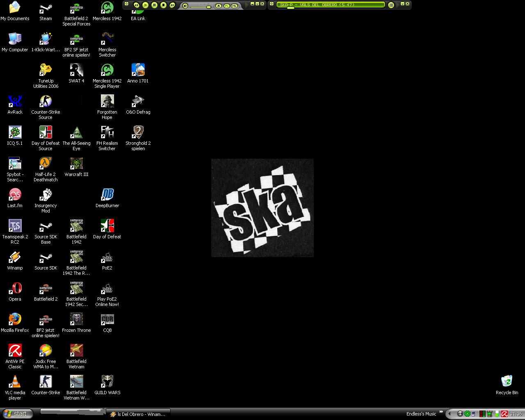Open the My Documents folder icon

(15, 11)
